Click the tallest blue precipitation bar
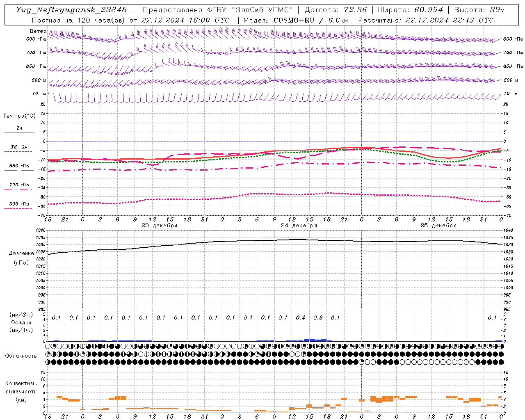 click(x=312, y=340)
